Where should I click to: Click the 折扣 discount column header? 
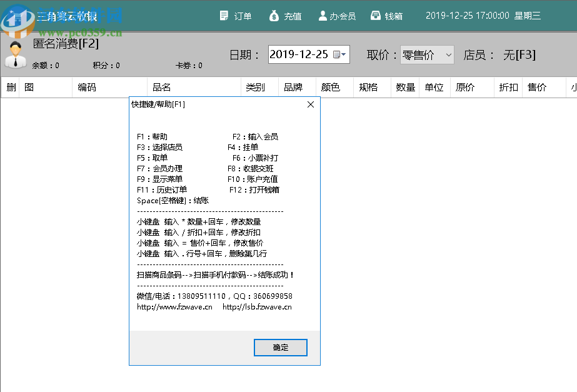(508, 87)
